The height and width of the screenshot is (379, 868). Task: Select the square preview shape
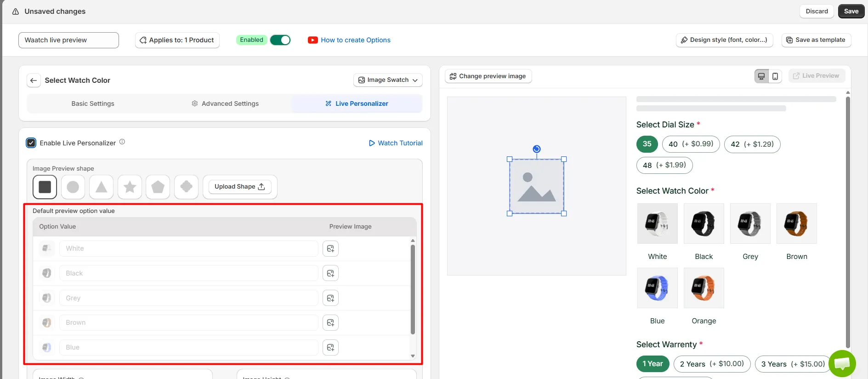click(45, 187)
